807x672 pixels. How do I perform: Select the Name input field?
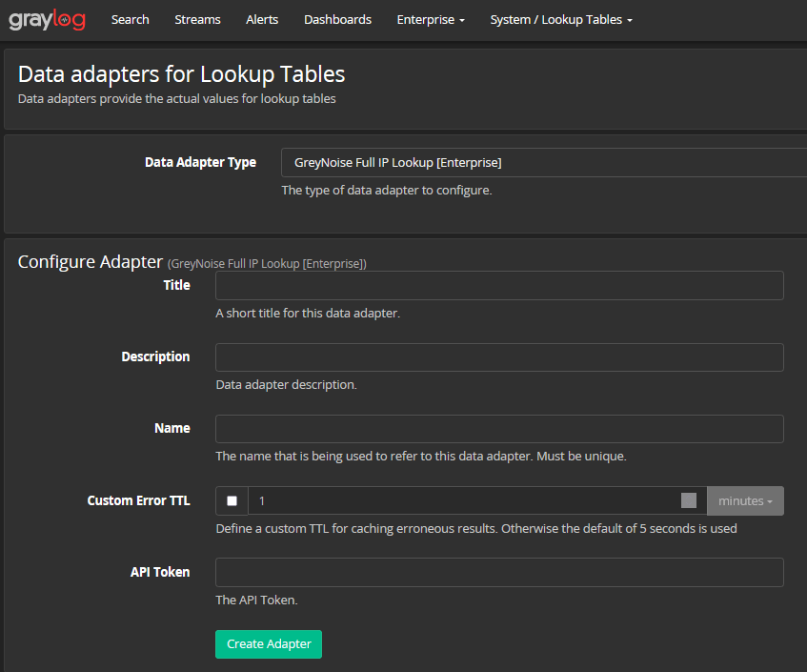(x=499, y=429)
